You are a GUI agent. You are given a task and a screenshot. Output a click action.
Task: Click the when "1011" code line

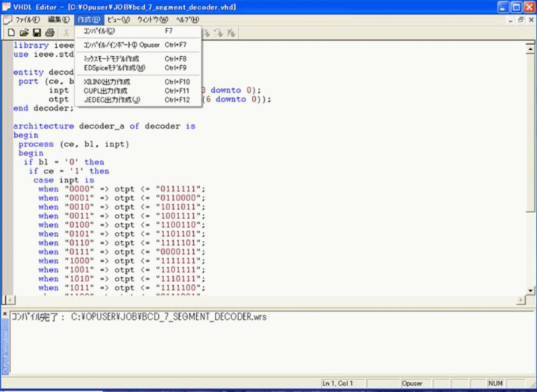(x=121, y=288)
